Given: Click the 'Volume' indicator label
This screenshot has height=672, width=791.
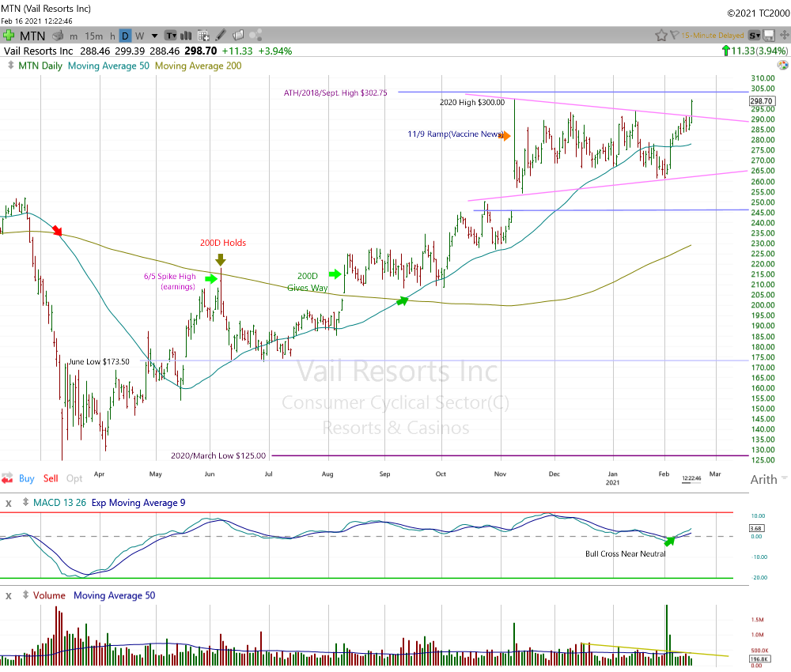Looking at the screenshot, I should tap(49, 595).
